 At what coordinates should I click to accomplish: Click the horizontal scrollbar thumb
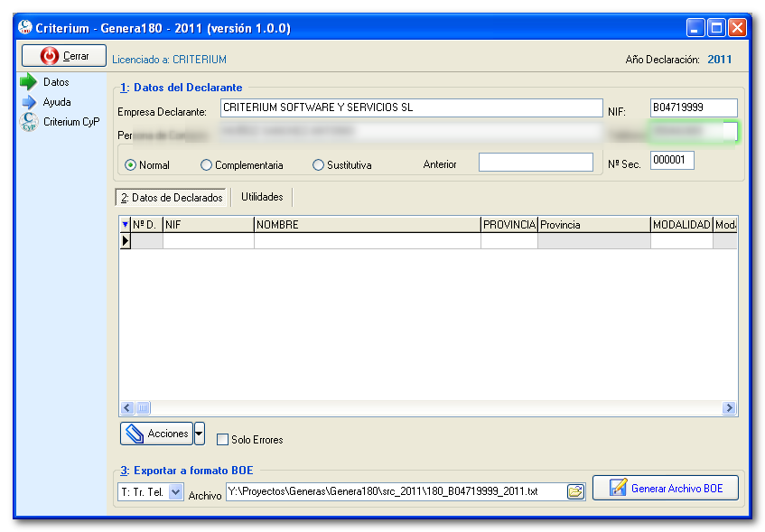143,407
